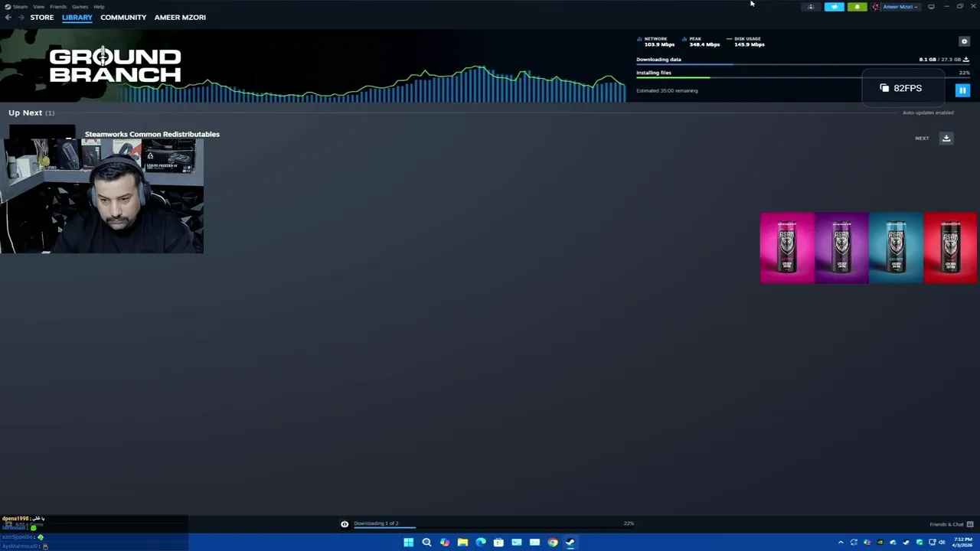Click the DISK USAGE stat label
980x551 pixels.
[x=747, y=38]
